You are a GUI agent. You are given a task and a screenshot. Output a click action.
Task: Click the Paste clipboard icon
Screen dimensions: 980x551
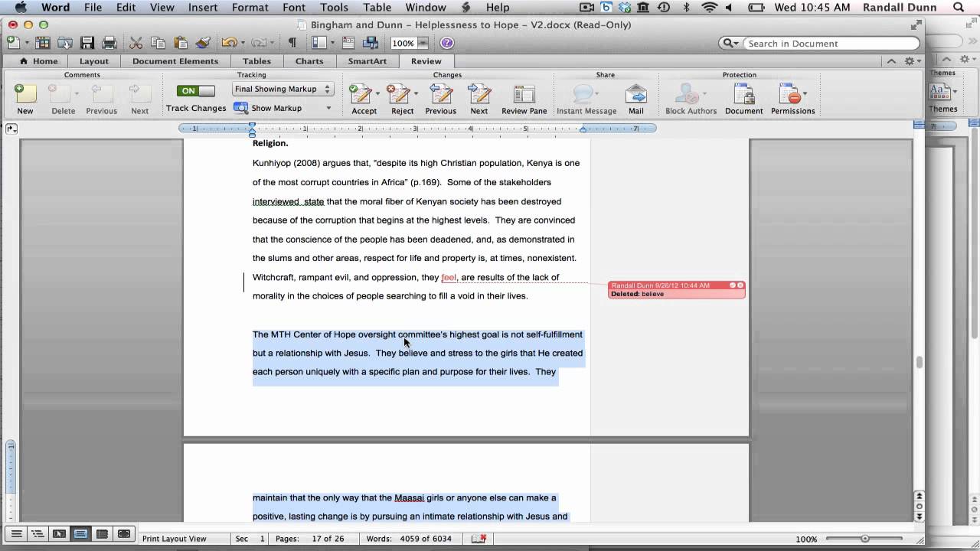pos(181,43)
